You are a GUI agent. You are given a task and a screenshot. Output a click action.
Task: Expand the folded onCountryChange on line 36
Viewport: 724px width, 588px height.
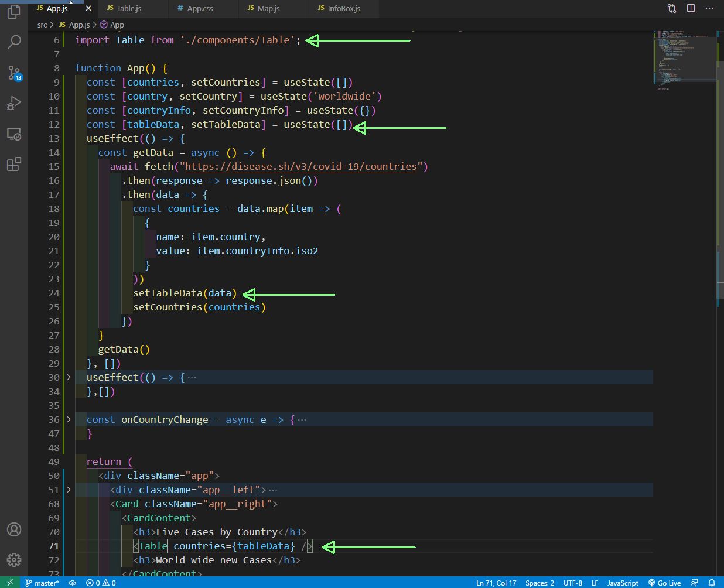tap(69, 419)
